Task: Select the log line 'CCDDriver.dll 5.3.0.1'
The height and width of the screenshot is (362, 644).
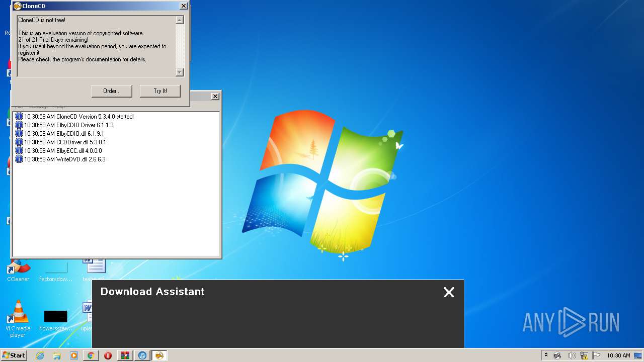Action: 65,142
